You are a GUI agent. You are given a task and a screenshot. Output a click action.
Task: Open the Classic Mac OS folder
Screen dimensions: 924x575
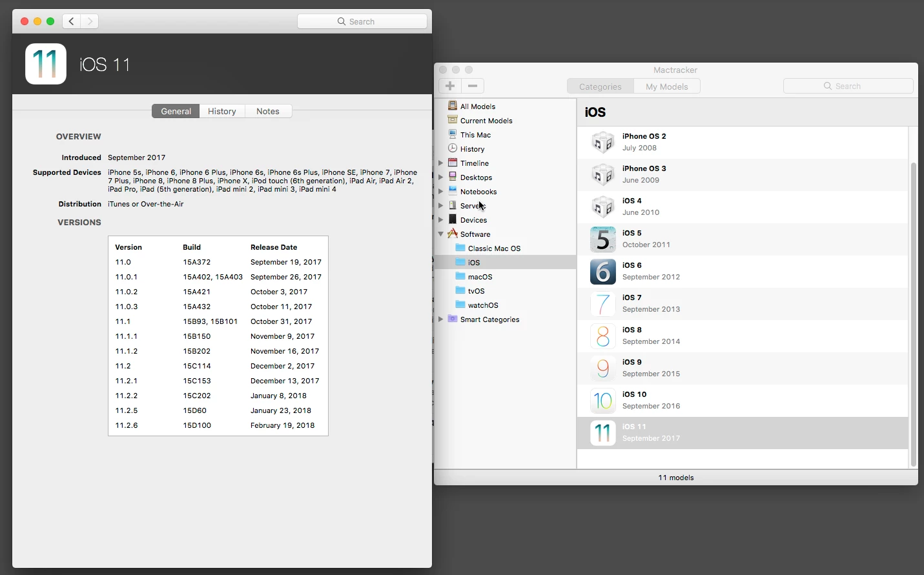(x=488, y=248)
